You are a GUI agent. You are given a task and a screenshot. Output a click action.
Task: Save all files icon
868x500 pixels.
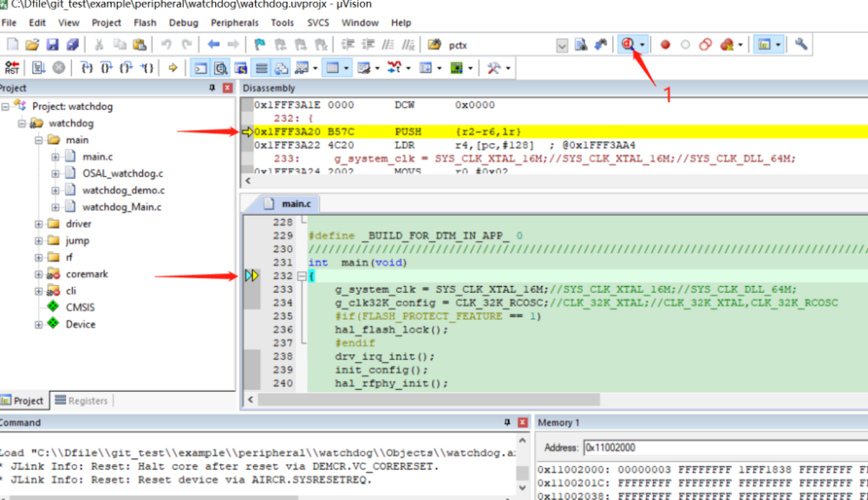pyautogui.click(x=73, y=45)
